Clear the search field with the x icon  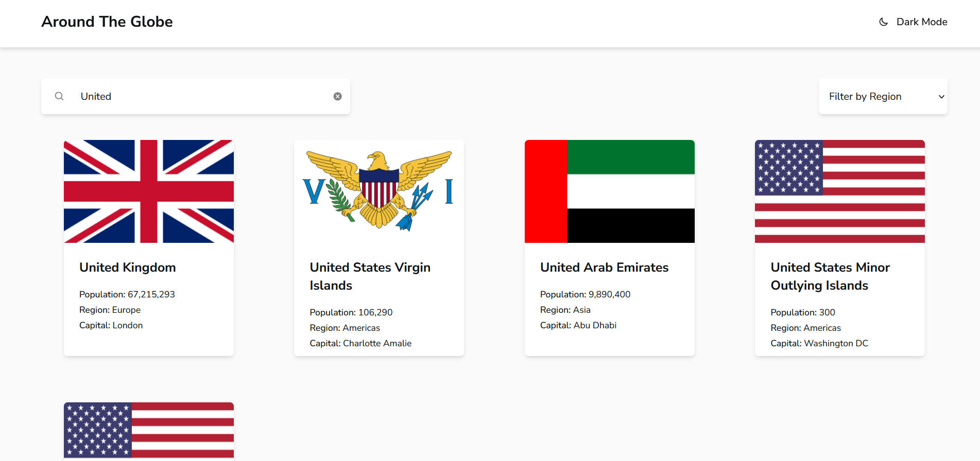[x=337, y=96]
